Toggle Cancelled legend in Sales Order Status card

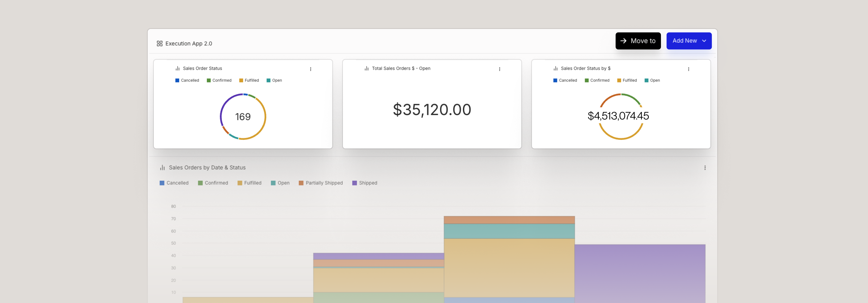[x=187, y=80]
